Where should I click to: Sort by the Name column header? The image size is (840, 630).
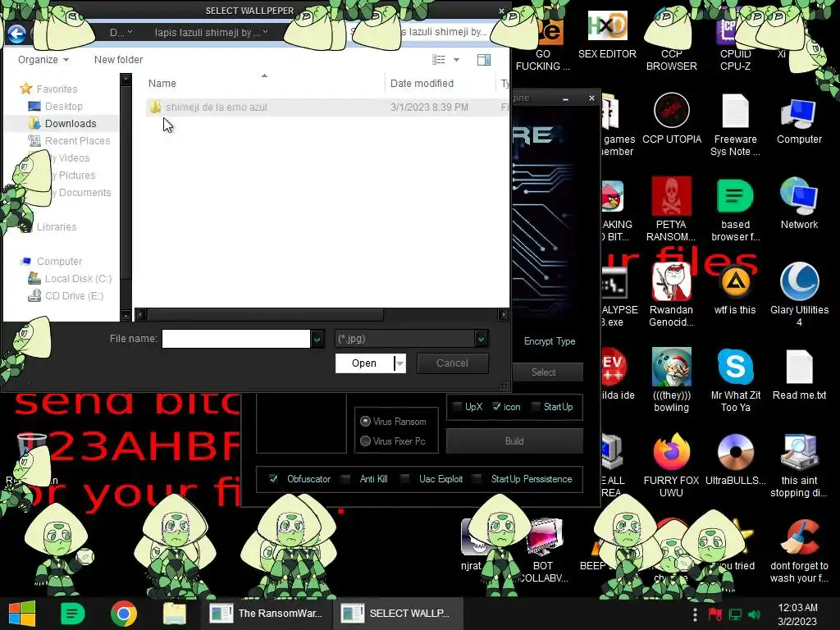click(162, 84)
